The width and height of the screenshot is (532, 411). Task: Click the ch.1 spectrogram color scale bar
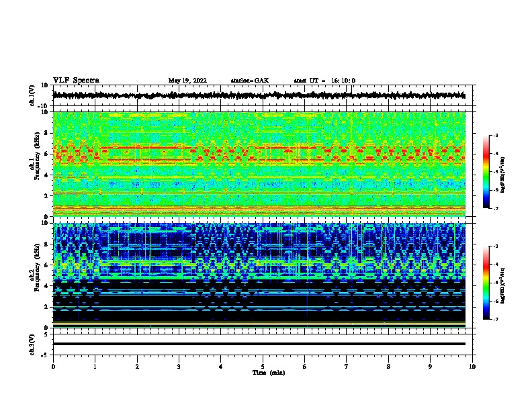(486, 172)
